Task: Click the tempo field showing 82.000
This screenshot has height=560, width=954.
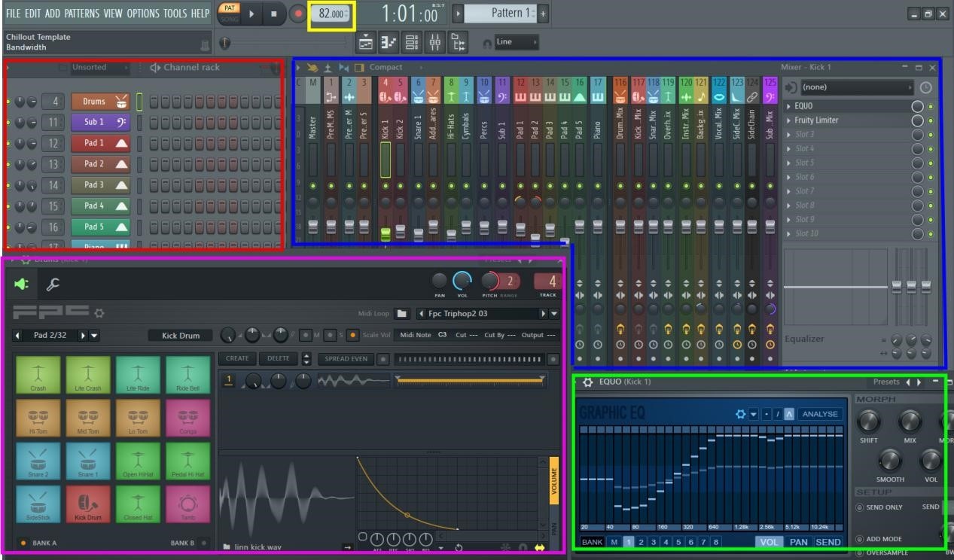Action: [331, 13]
